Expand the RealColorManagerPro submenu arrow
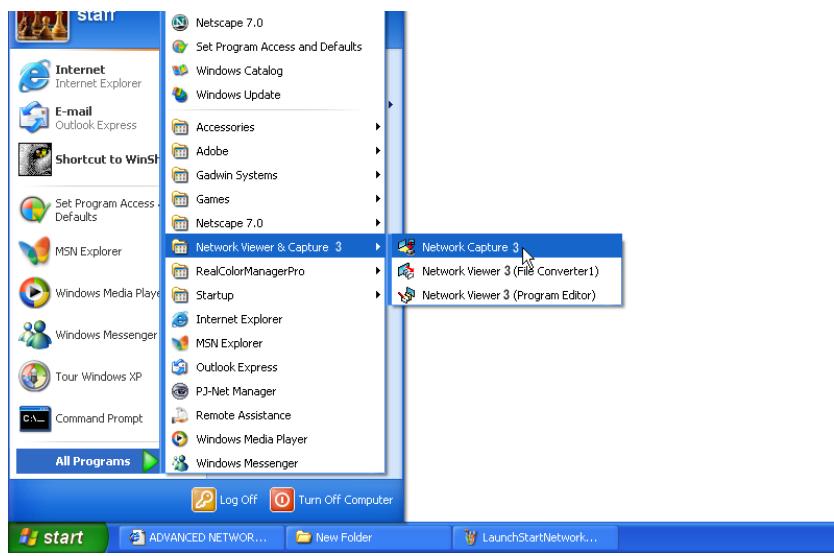The height and width of the screenshot is (556, 834). 378,271
